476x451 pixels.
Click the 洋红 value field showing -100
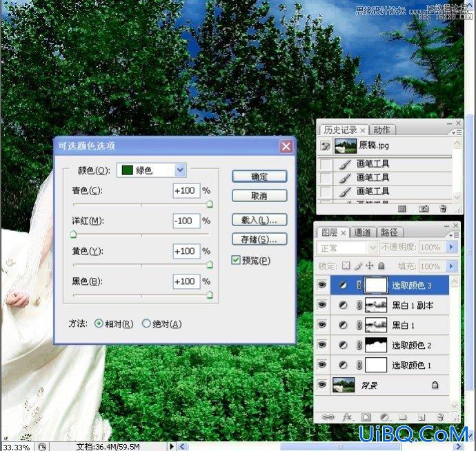coord(186,221)
